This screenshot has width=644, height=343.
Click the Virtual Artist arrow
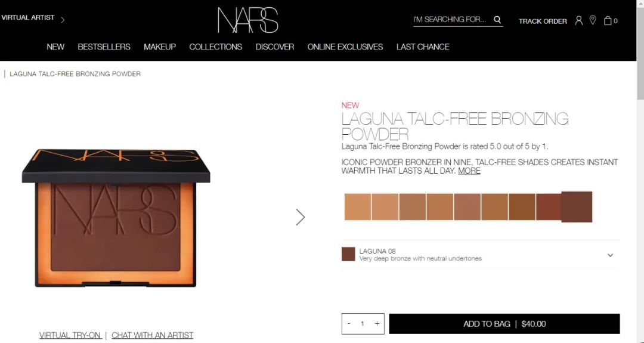click(x=63, y=19)
